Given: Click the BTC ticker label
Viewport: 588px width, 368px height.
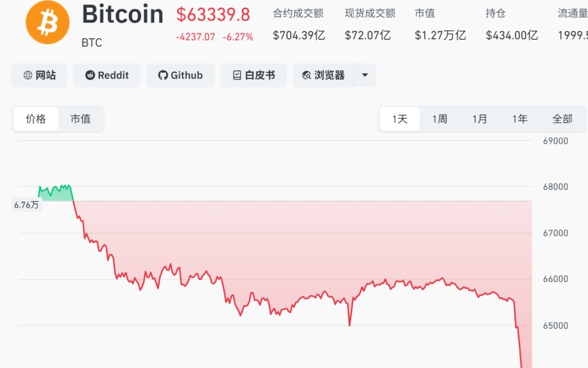Looking at the screenshot, I should [x=91, y=43].
